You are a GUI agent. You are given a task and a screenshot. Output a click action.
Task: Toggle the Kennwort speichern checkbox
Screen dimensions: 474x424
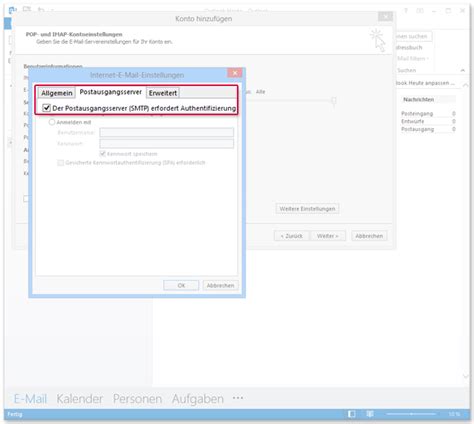(x=103, y=154)
